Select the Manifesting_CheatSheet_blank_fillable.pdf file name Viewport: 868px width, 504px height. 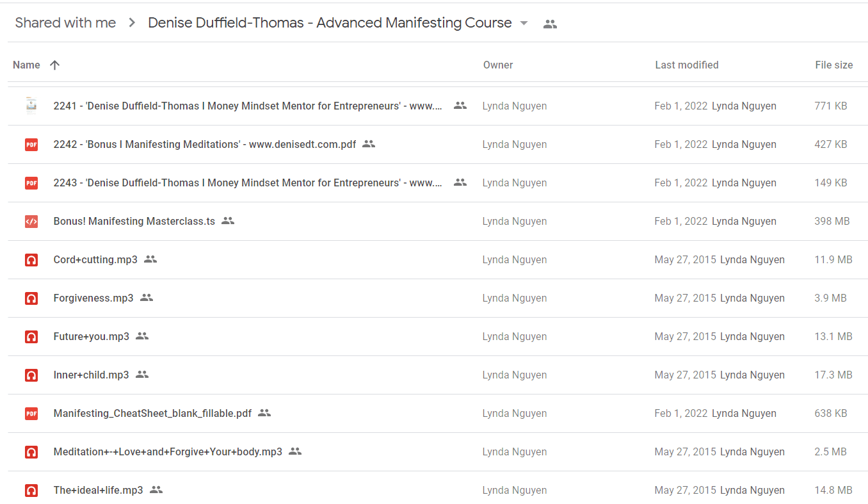(152, 413)
